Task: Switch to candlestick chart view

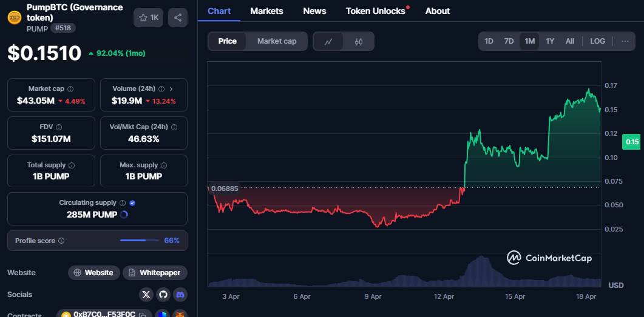Action: [359, 41]
